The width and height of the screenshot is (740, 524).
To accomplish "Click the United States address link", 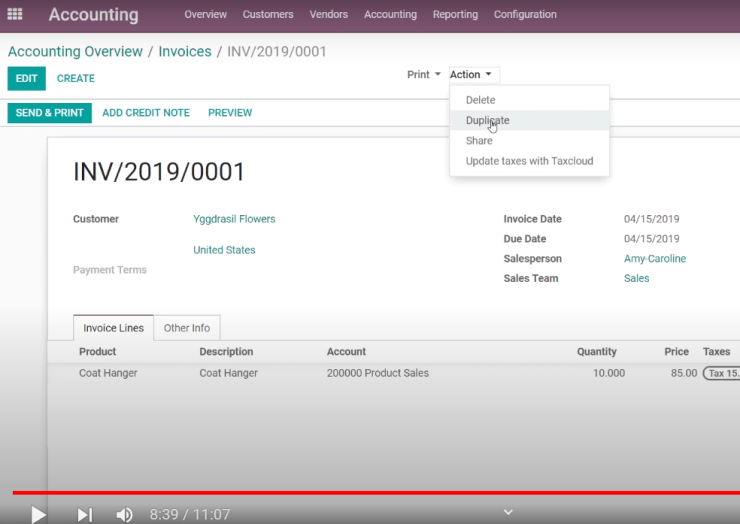I will [224, 250].
